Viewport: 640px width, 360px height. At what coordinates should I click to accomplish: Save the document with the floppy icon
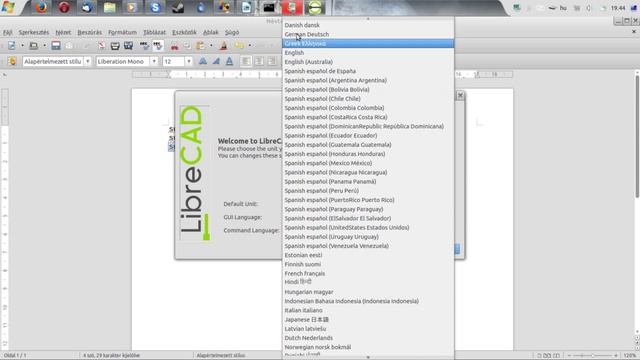tap(56, 46)
